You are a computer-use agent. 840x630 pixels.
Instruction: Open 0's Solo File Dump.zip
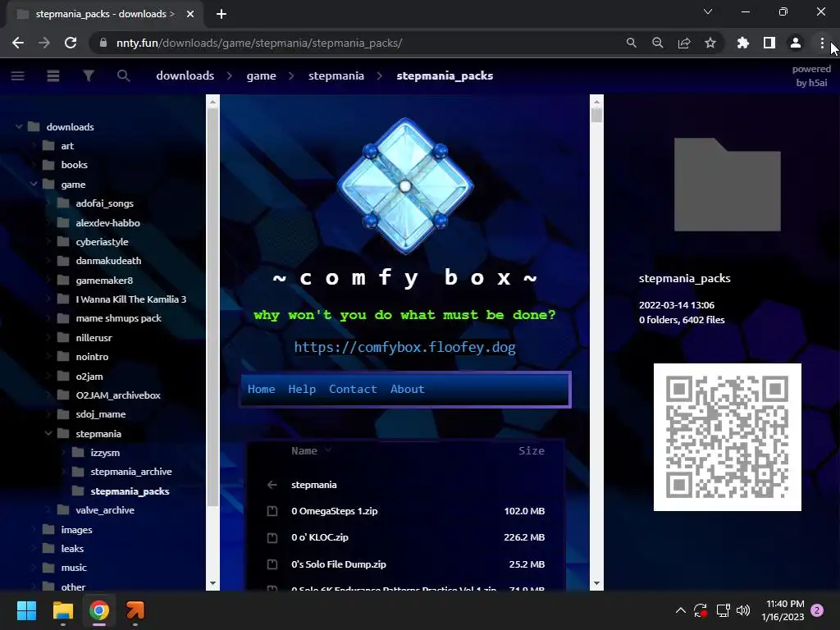coord(405,564)
